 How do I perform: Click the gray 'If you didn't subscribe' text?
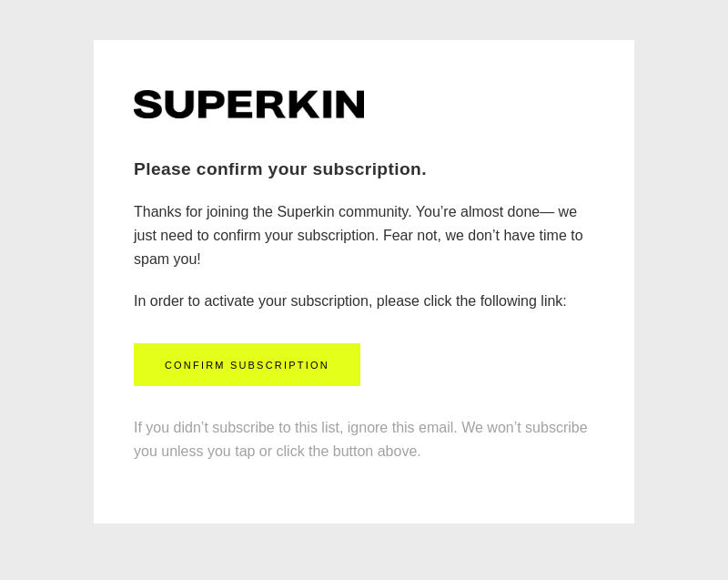pos(360,439)
